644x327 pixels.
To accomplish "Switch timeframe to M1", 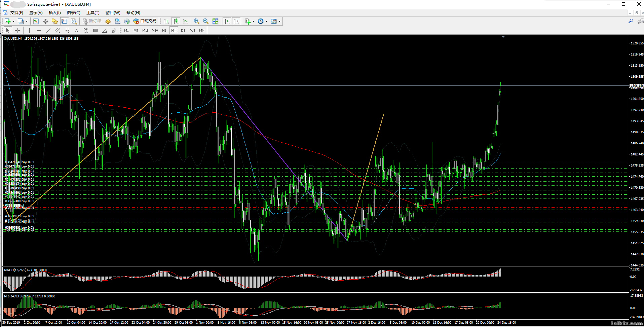I will [126, 30].
